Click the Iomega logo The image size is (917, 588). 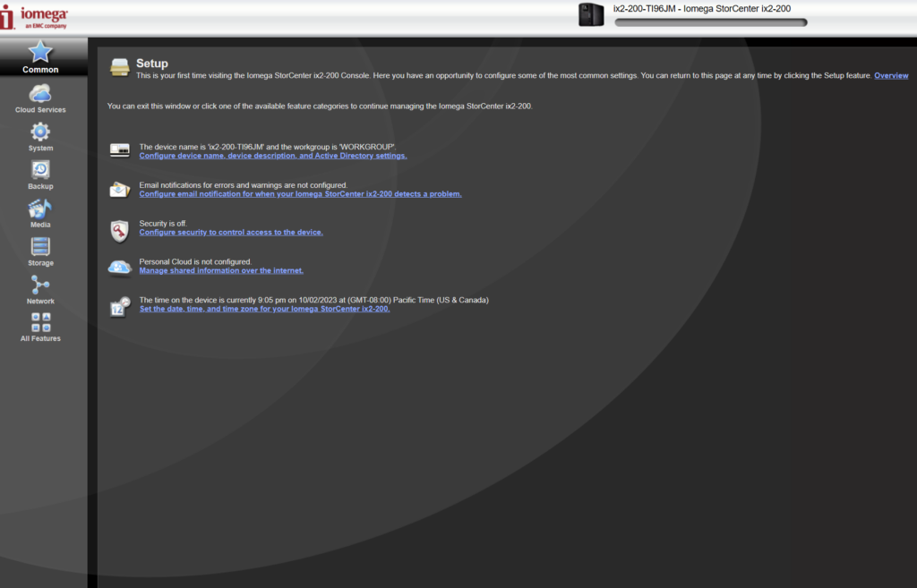point(34,18)
